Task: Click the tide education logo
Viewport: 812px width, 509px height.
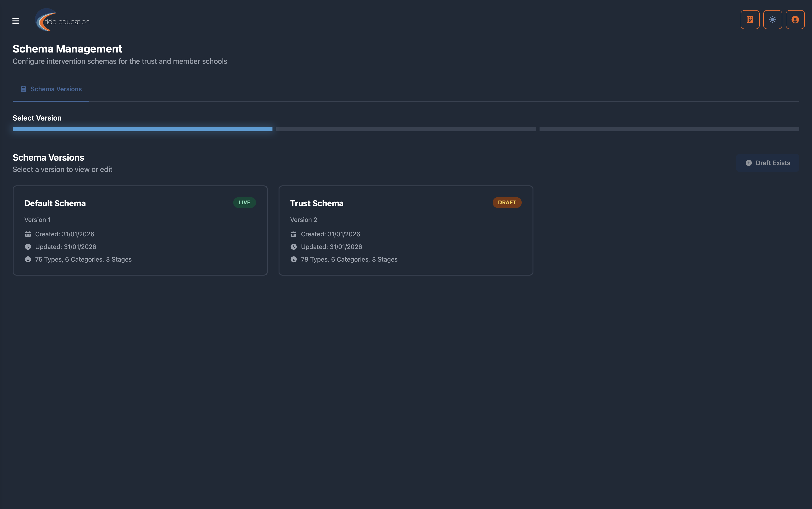Action: 62,20
